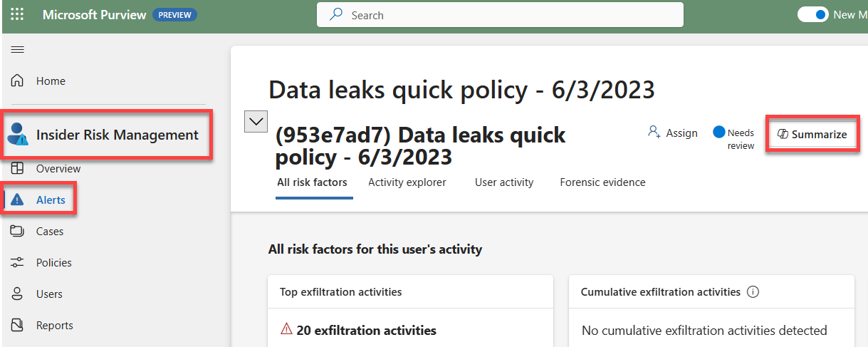
Task: Click the Users person icon
Action: click(18, 294)
